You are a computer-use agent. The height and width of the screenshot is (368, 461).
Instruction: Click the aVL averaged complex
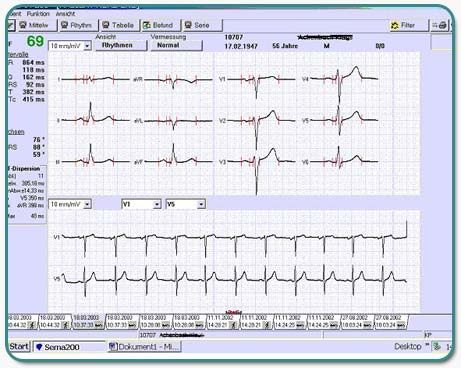178,122
